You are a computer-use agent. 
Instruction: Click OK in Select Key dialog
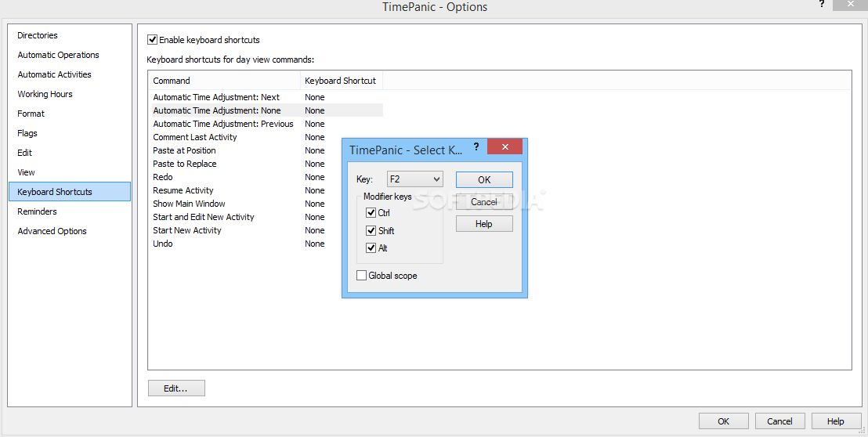(484, 180)
